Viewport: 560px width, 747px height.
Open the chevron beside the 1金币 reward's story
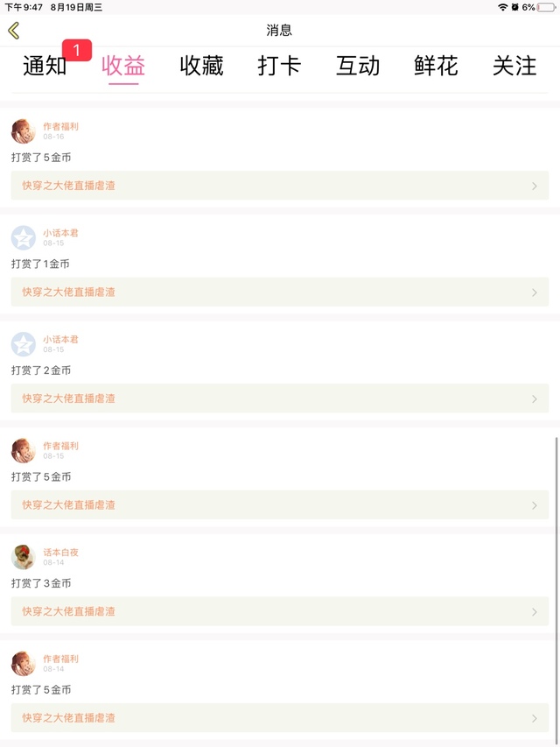pyautogui.click(x=535, y=292)
